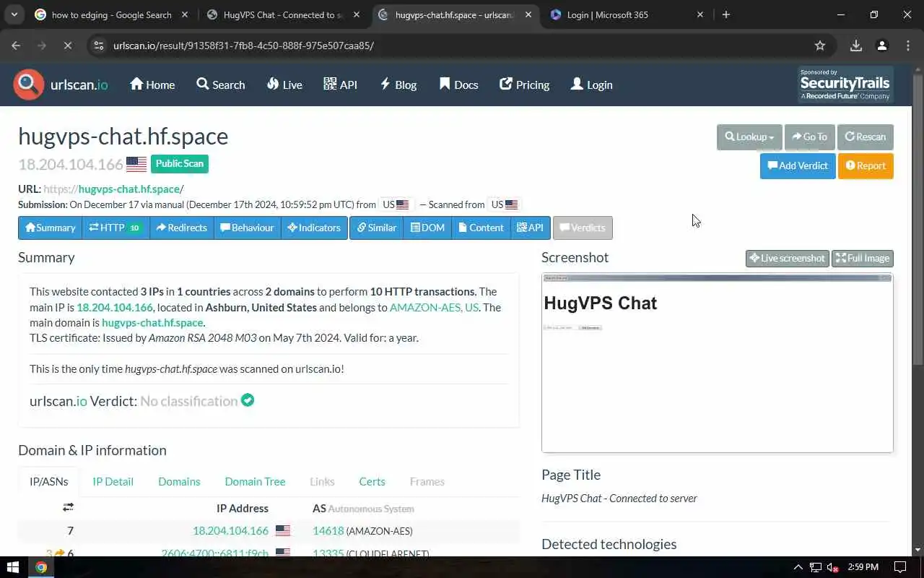Select the Content tab
This screenshot has width=924, height=578.
pos(481,228)
